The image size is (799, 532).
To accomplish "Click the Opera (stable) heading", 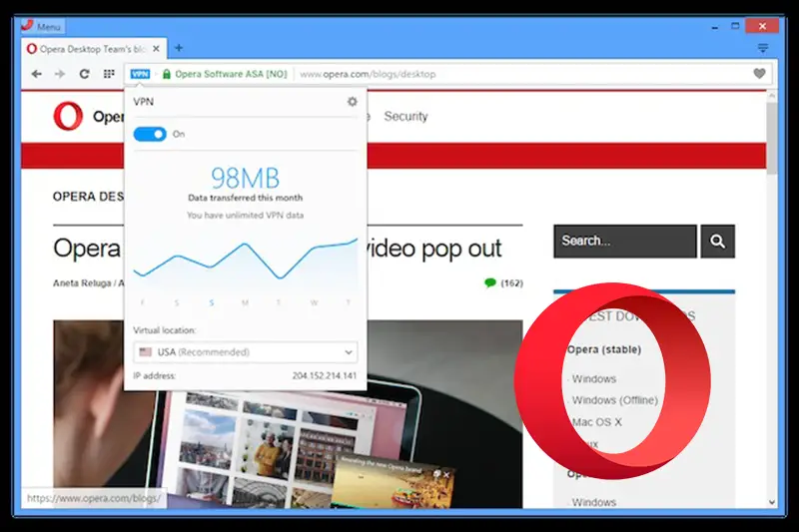I will (604, 349).
